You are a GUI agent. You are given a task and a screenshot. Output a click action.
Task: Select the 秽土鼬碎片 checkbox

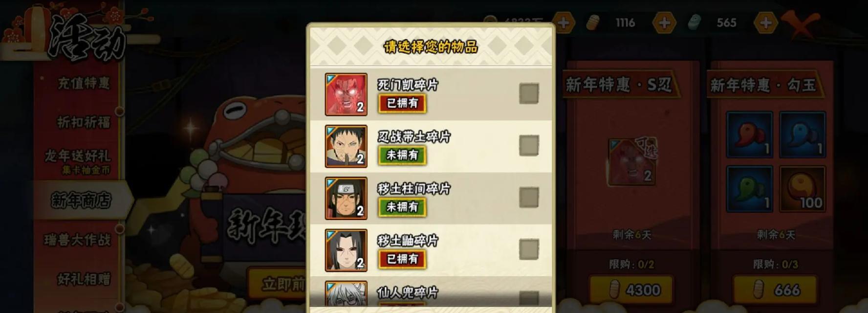click(529, 249)
